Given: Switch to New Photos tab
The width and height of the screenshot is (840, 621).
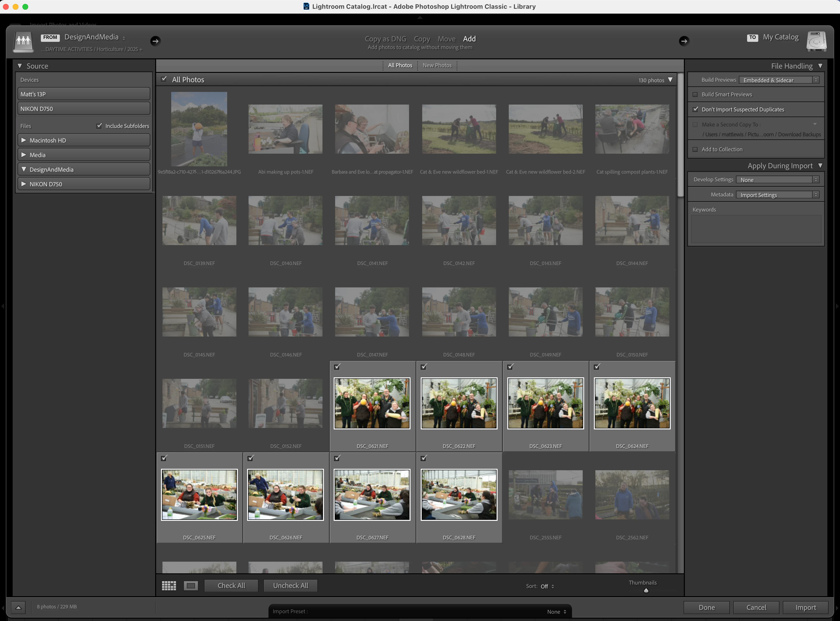Looking at the screenshot, I should coord(437,65).
